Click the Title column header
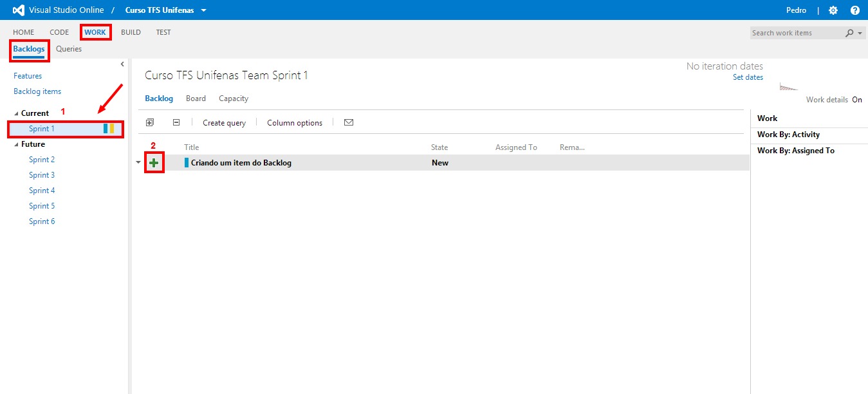Screen dimensions: 868x394 pos(192,147)
